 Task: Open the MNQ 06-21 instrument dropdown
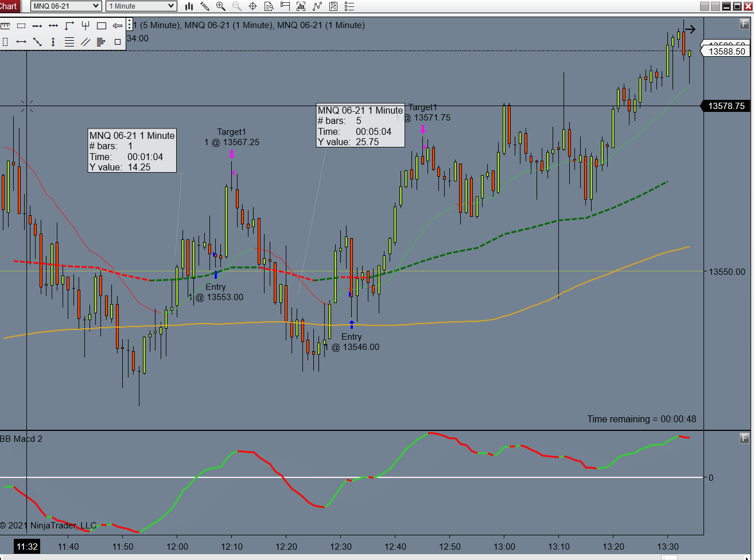(x=66, y=6)
